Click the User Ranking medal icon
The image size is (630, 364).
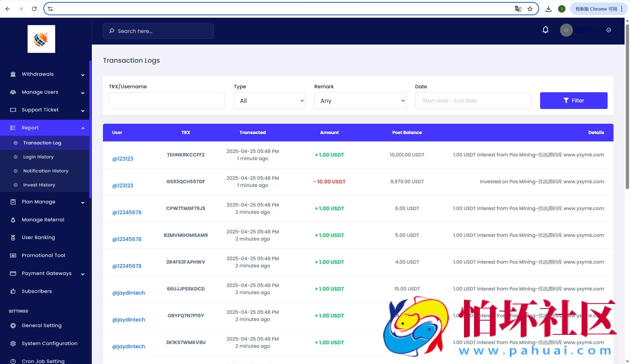13,237
